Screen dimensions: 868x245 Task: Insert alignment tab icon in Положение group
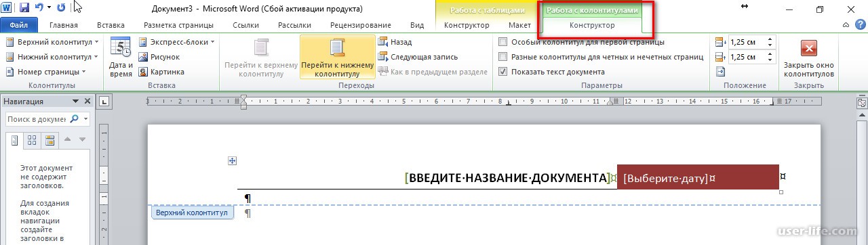tap(720, 72)
